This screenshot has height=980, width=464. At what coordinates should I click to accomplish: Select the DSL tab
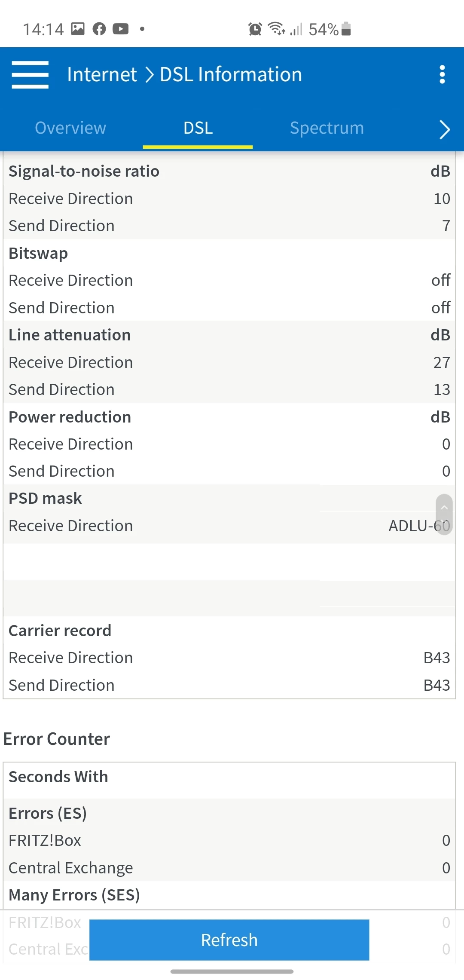(x=198, y=128)
